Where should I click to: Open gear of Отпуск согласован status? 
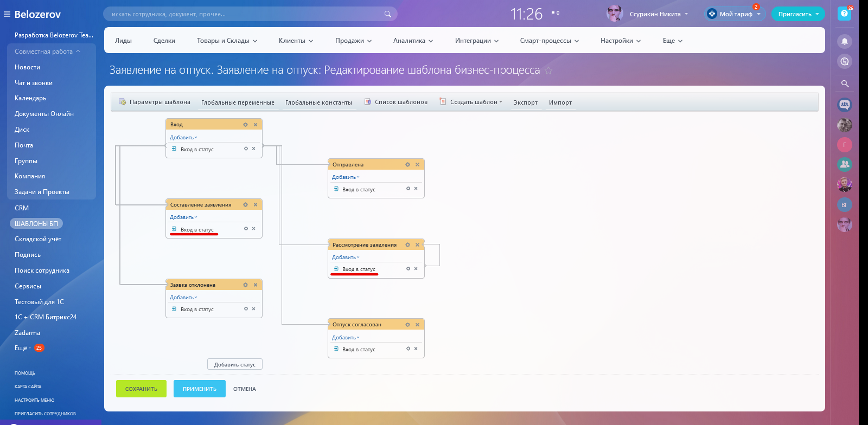click(407, 325)
